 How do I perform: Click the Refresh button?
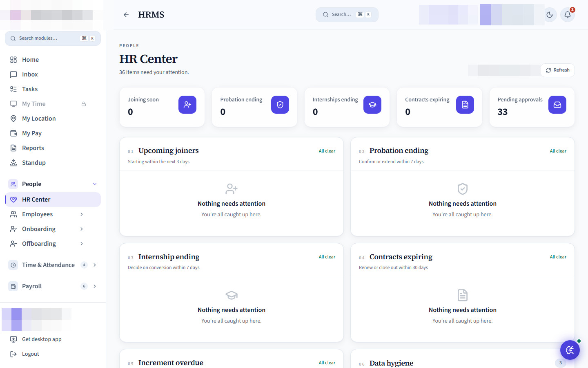click(x=557, y=70)
